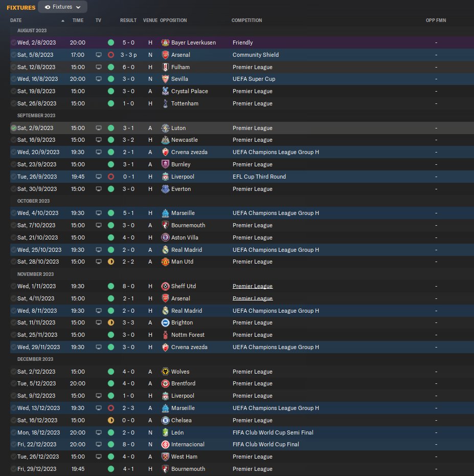Viewport: 474px width, 476px height.
Task: Select the Real Madrid opposition on 8/11/2023
Action: [187, 311]
